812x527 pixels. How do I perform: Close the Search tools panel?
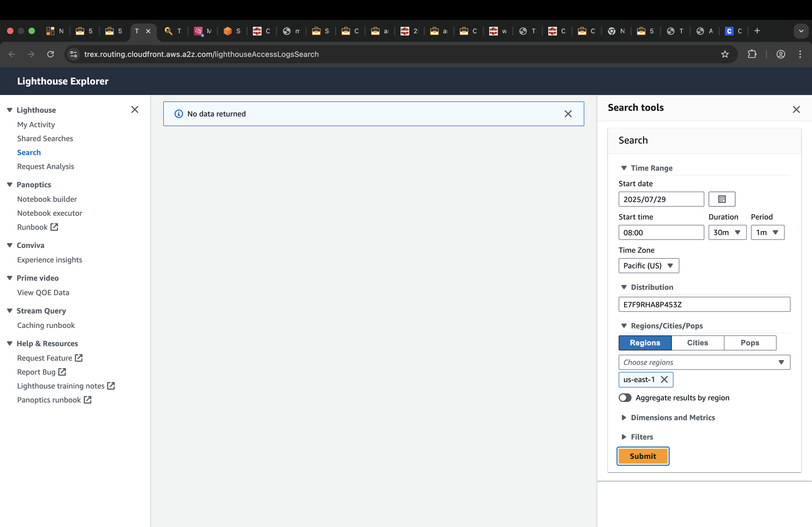(796, 109)
